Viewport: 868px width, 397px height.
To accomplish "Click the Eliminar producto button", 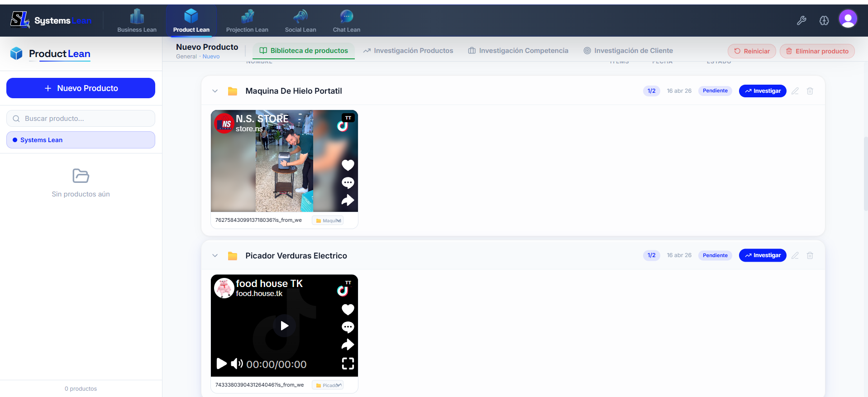I will click(x=817, y=51).
